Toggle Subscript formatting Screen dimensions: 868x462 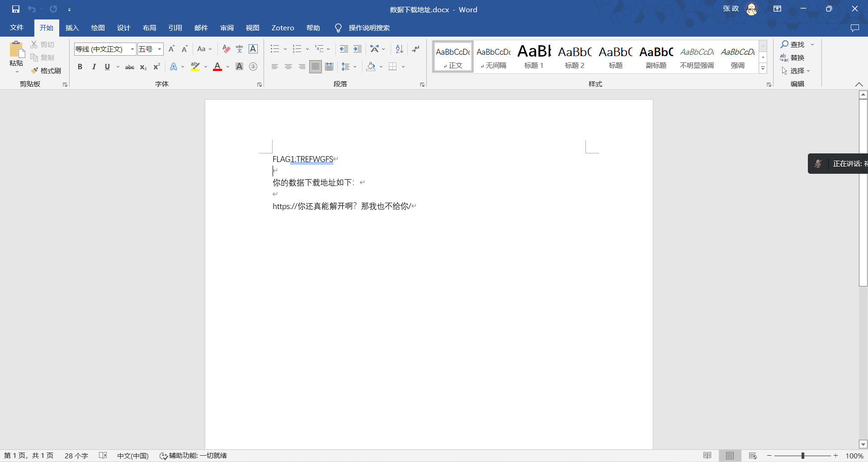[x=143, y=67]
